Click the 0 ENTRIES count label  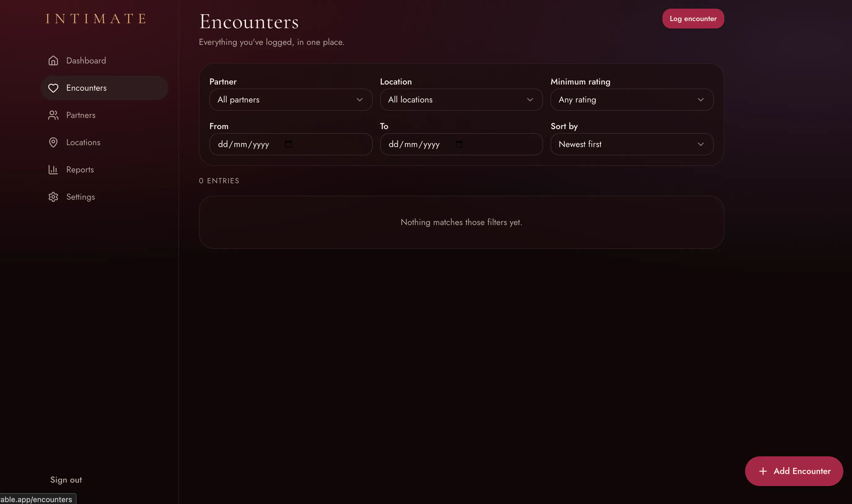[219, 181]
